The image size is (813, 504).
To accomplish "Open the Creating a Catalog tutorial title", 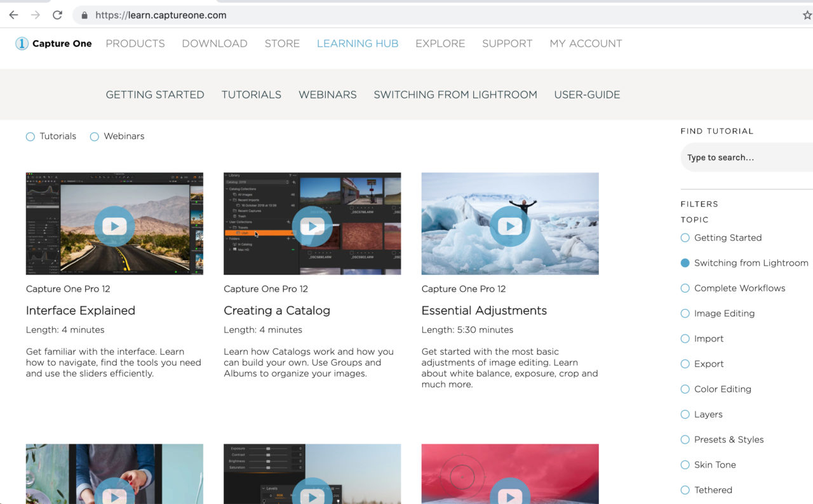I will [x=277, y=310].
